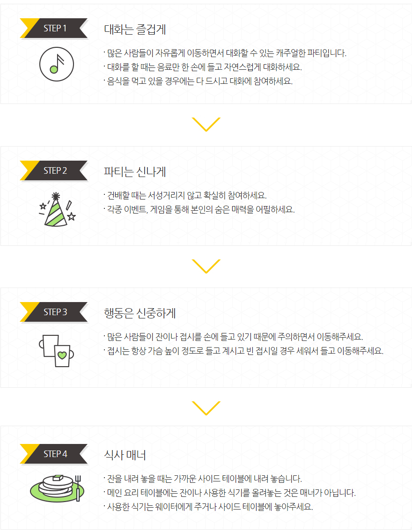Screen dimensions: 412x532
Task: Click the pancake plate with fork icon
Action: coord(57,488)
